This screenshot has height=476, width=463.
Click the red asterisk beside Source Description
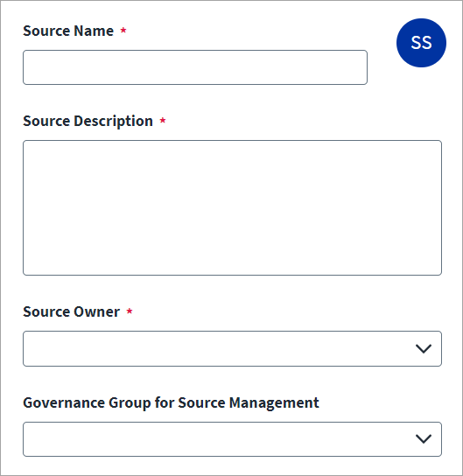(163, 121)
